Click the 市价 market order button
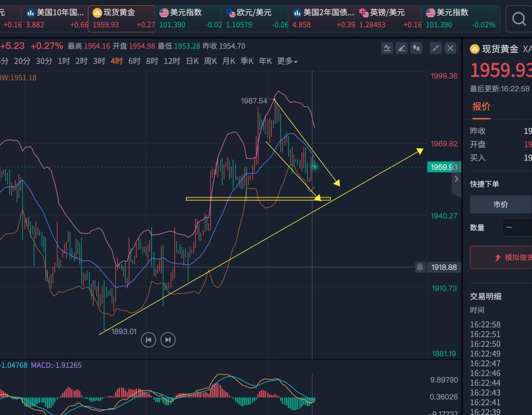Screen dimensions: 532x415 pyautogui.click(x=501, y=204)
